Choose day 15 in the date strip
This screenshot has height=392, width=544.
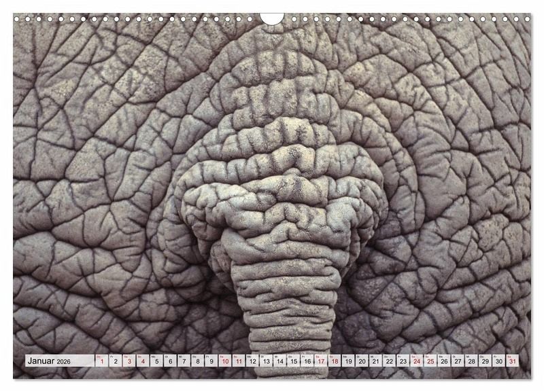(293, 361)
